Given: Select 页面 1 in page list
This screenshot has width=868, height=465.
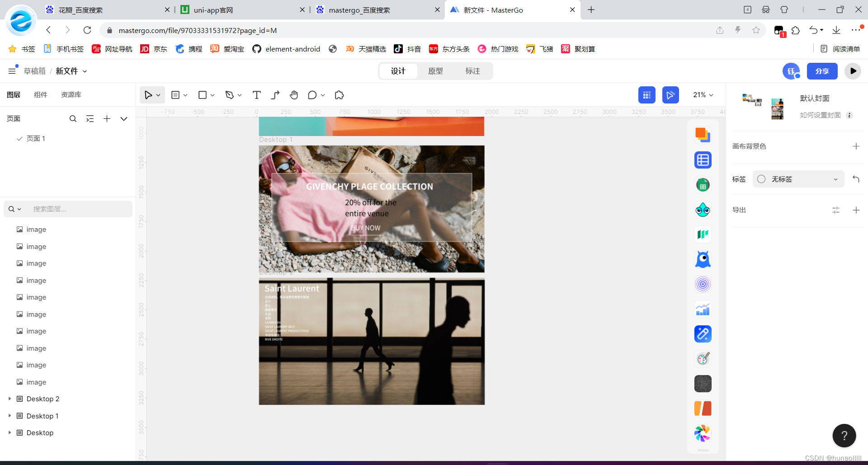Looking at the screenshot, I should (x=36, y=139).
